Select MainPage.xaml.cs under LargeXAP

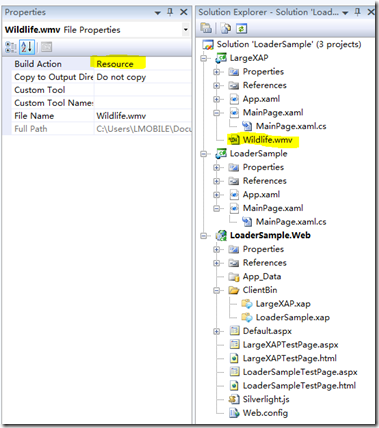[x=291, y=126]
